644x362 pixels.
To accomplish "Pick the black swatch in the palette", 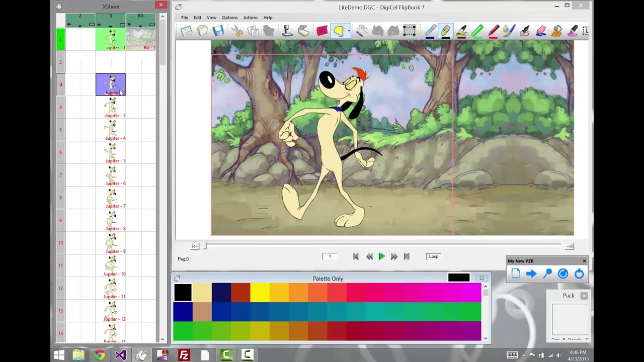I will (183, 293).
